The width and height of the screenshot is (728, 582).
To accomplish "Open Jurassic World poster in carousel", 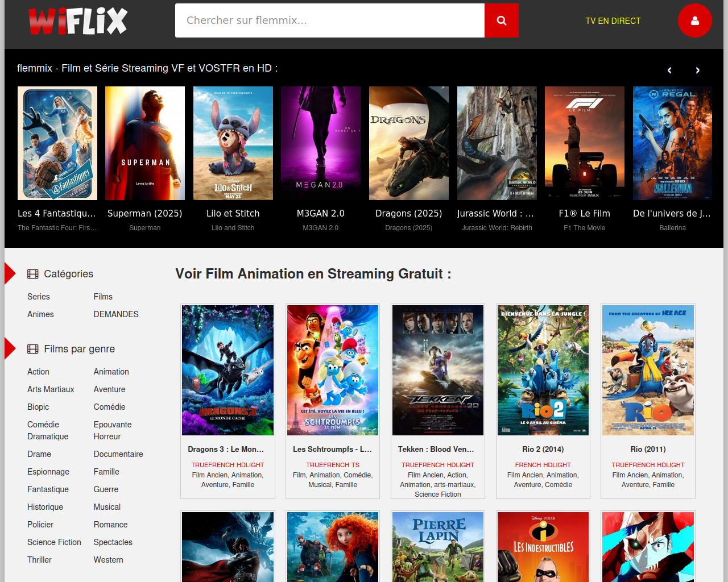I will click(497, 143).
